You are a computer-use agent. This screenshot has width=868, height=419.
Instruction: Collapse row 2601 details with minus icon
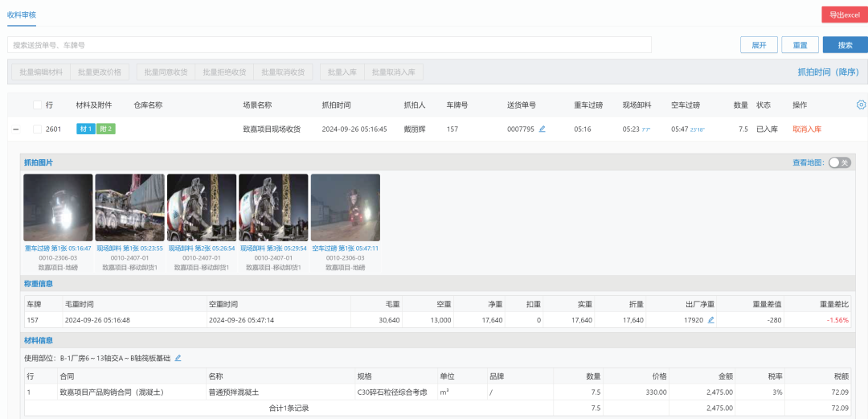tap(15, 129)
